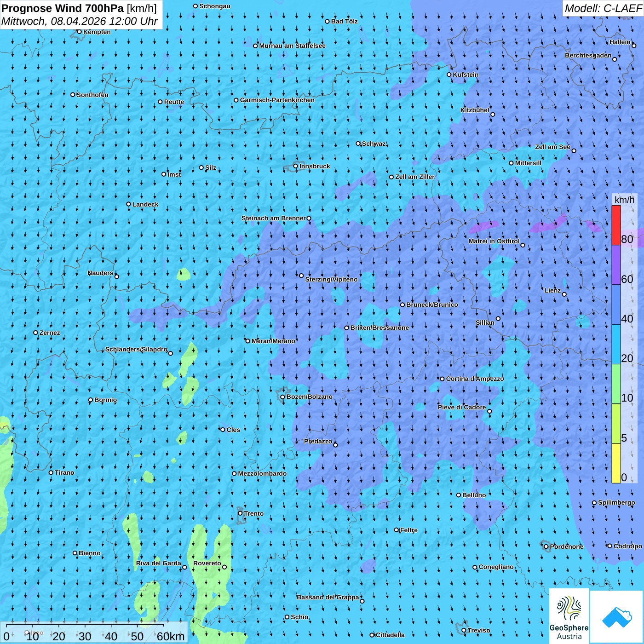Click the Cittadella location dot
Screen dimensions: 644x644
tap(372, 635)
